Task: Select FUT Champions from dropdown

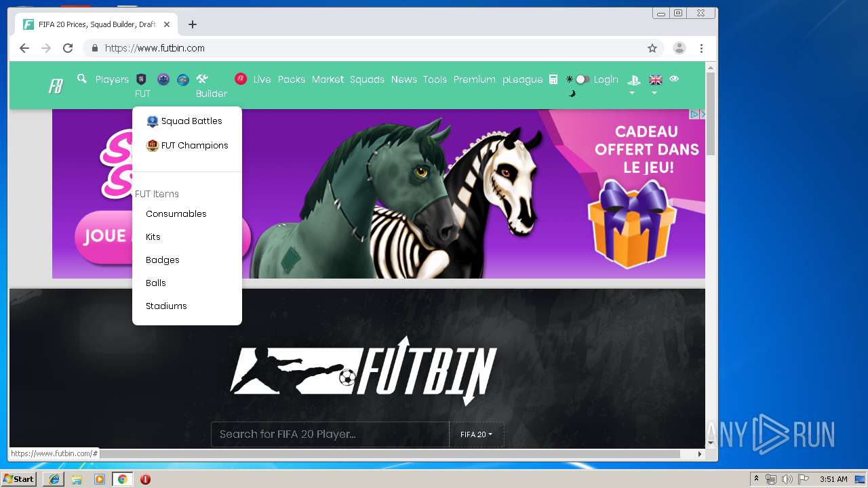Action: [187, 146]
